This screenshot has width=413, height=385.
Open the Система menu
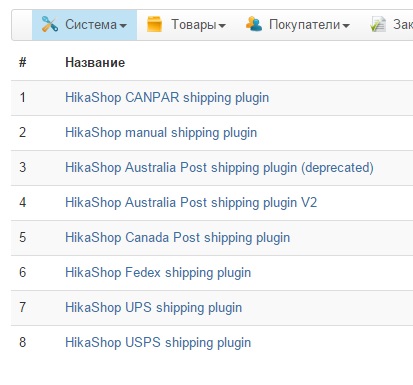(x=84, y=25)
